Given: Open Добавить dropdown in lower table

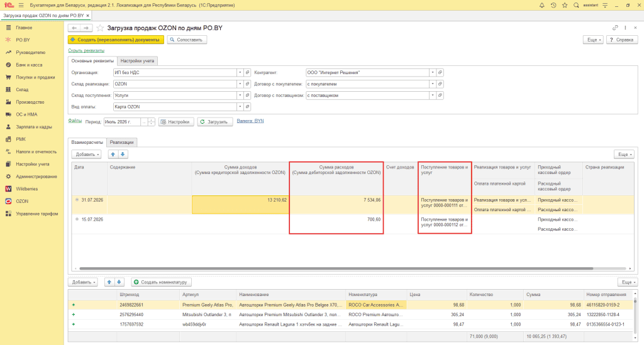Looking at the screenshot, I should (x=82, y=282).
